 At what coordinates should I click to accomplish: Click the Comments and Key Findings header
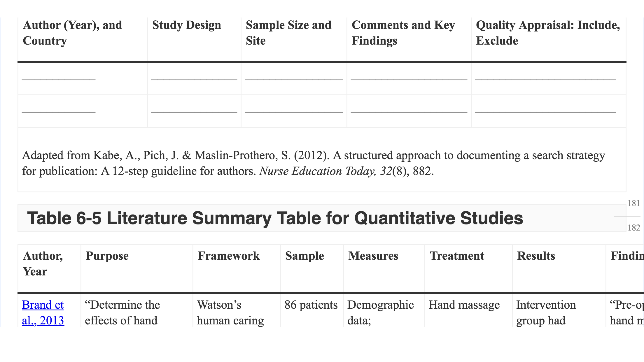(403, 33)
